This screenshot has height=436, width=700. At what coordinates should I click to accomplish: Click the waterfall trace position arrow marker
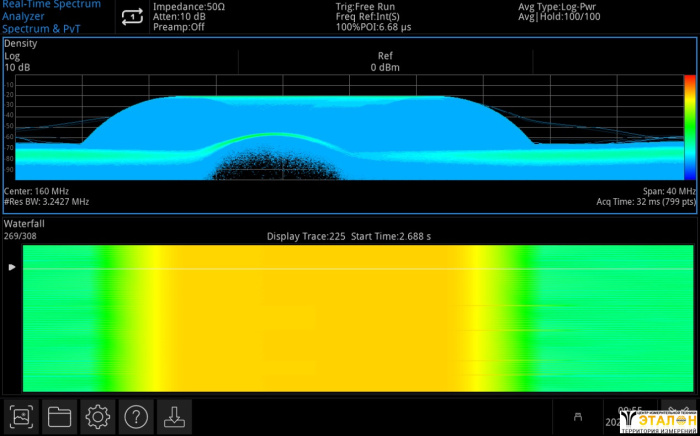[x=12, y=268]
